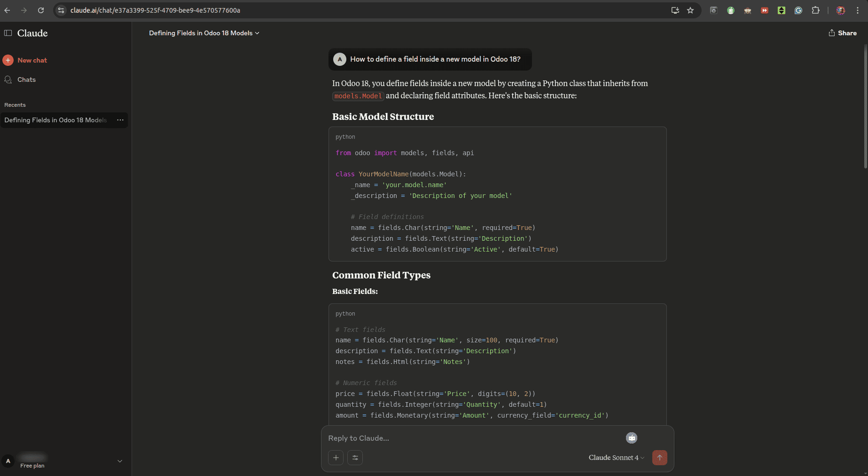Open the green download extension icon

[782, 10]
